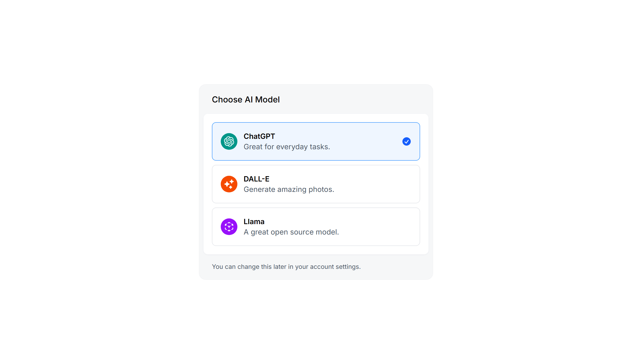
Task: Click the purple Llama cube icon
Action: (x=229, y=227)
